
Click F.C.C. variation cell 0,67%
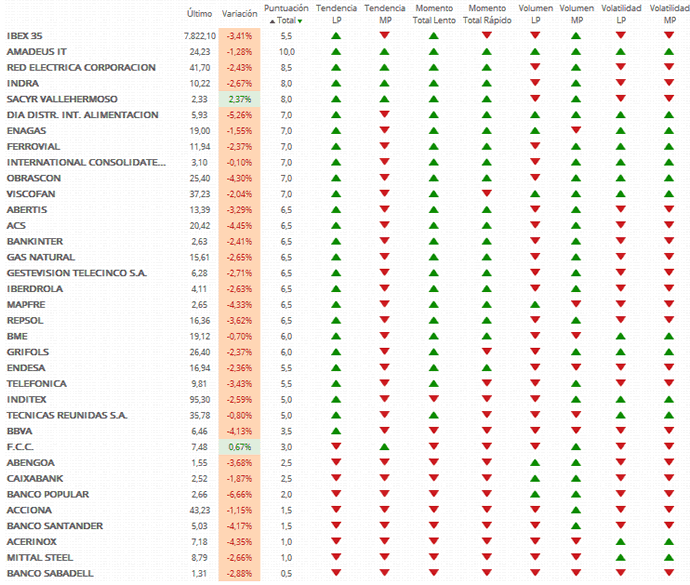[x=239, y=447]
